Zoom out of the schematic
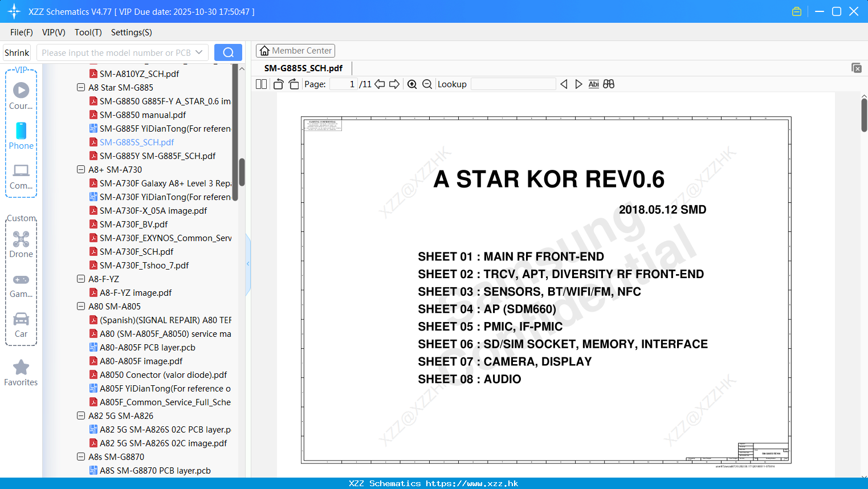This screenshot has height=489, width=868. coord(427,84)
